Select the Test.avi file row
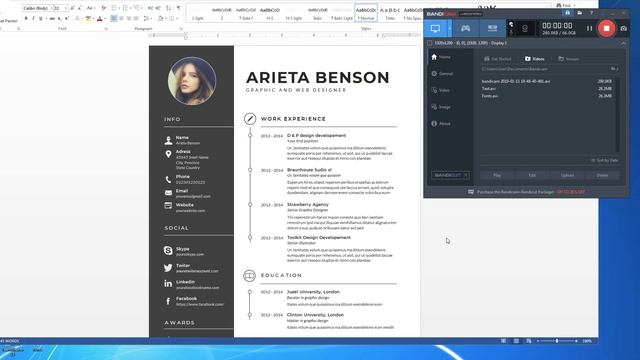This screenshot has width=640, height=360. point(547,89)
